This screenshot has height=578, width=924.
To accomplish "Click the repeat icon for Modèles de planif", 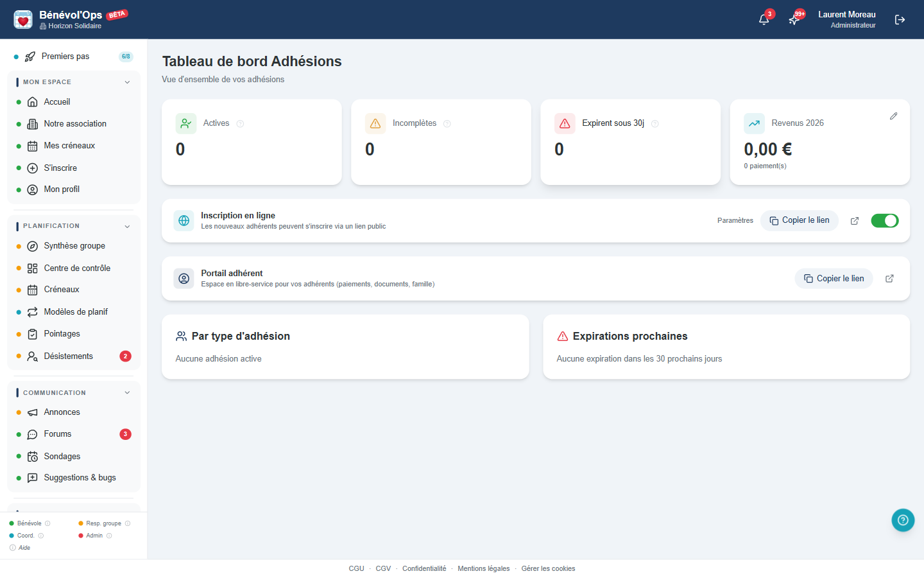I will point(33,312).
